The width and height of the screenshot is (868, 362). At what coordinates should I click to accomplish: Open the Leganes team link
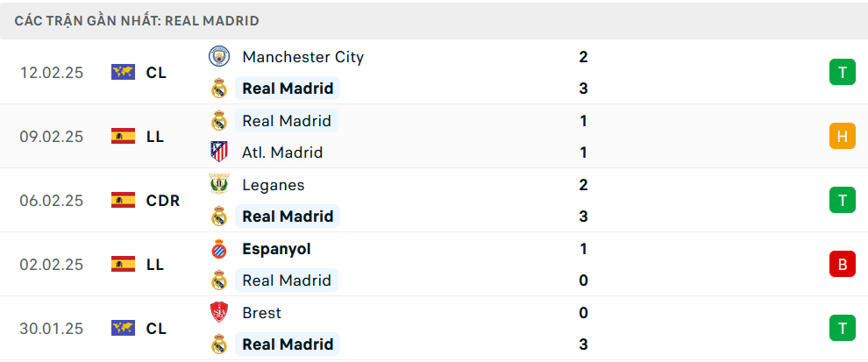274,185
